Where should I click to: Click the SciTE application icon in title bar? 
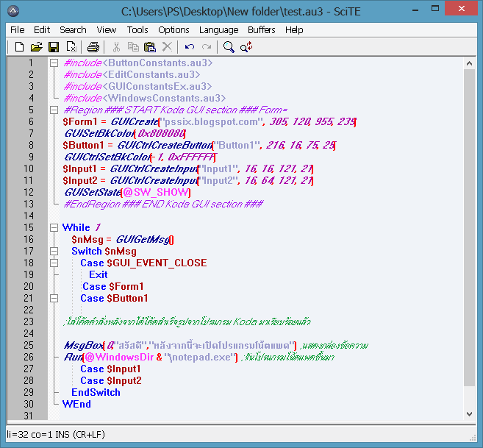[x=13, y=12]
